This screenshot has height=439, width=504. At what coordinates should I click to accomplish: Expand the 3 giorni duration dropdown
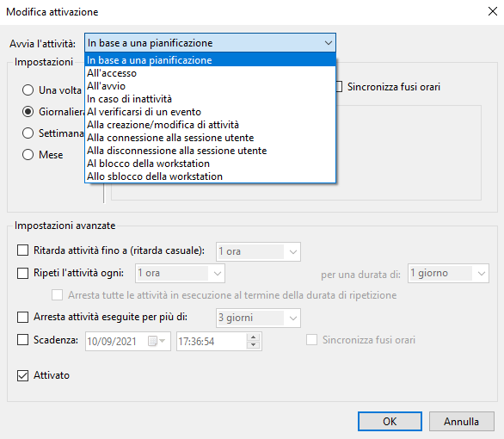click(292, 318)
